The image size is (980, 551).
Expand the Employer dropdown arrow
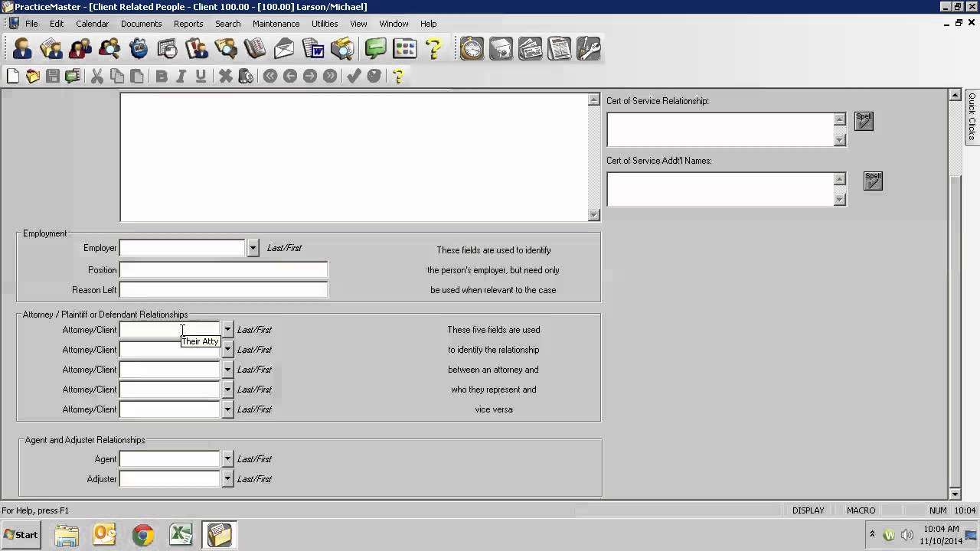(253, 248)
